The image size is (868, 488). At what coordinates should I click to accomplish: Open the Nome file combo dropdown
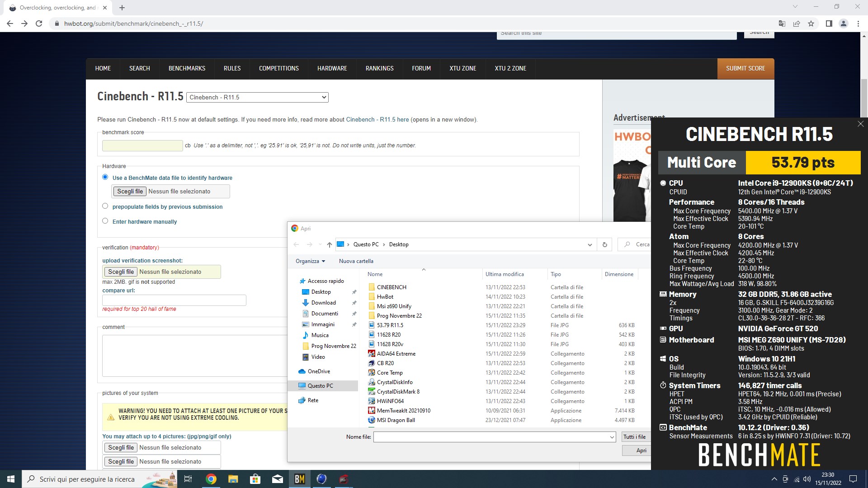[x=612, y=437]
